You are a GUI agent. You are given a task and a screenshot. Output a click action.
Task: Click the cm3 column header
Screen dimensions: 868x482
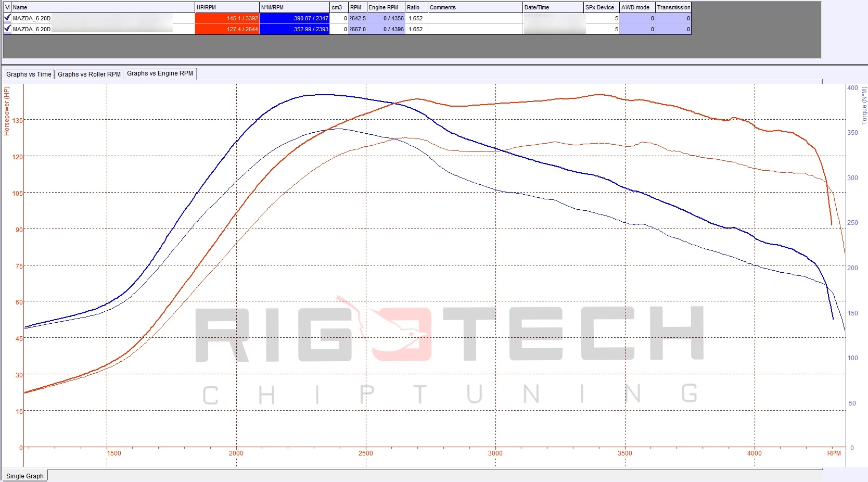(x=339, y=7)
